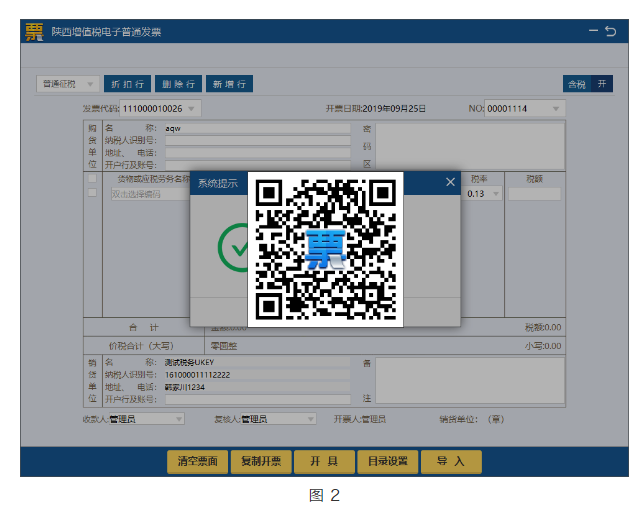Click the seller name 测试税务UKEY
Image resolution: width=639 pixels, height=511 pixels.
click(x=189, y=362)
